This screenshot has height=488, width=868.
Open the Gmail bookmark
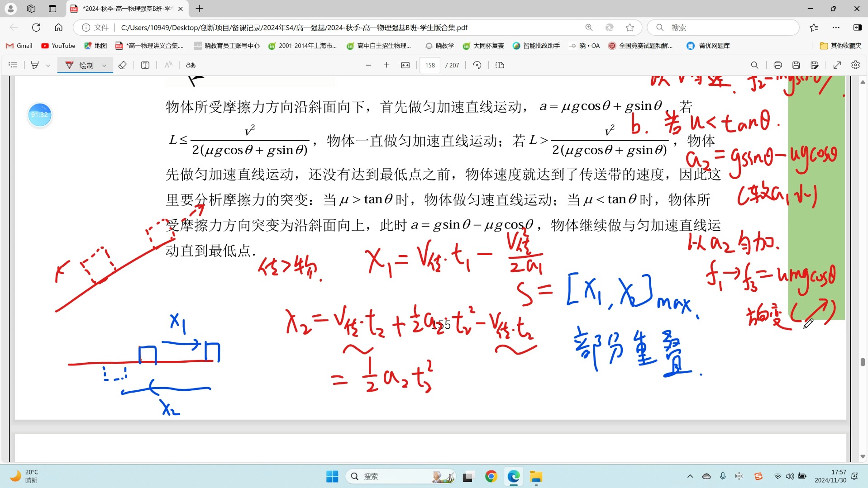coord(19,46)
